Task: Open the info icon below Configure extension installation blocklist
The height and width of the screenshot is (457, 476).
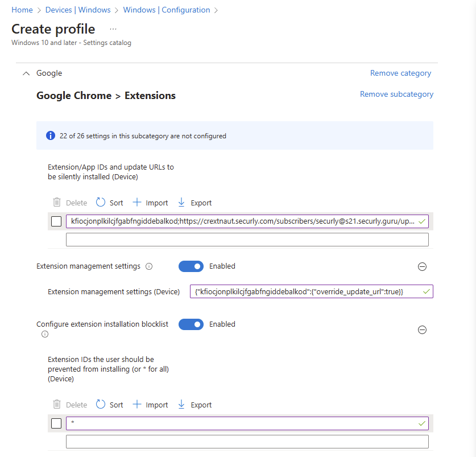Action: 45,334
